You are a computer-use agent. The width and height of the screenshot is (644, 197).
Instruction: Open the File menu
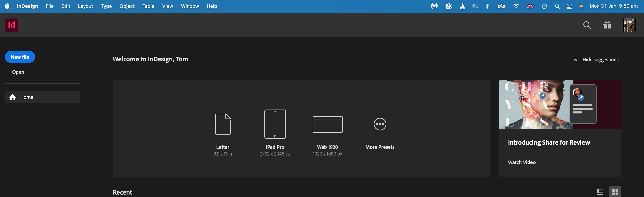pyautogui.click(x=49, y=6)
